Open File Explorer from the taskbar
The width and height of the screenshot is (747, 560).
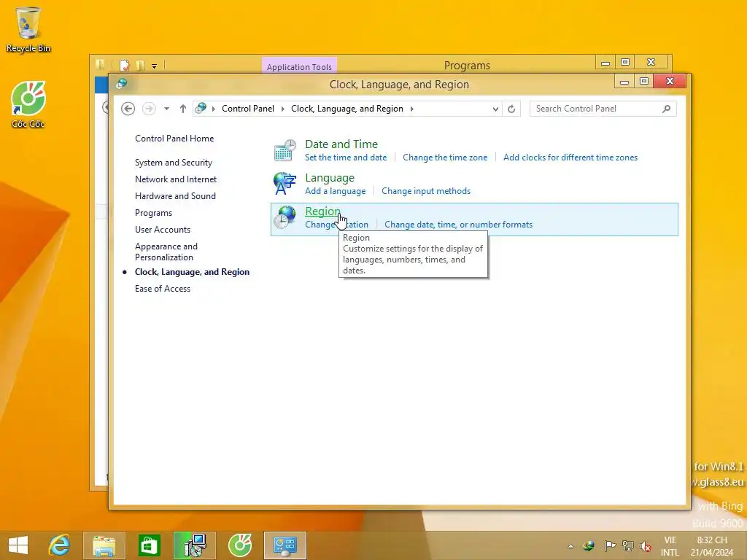104,545
